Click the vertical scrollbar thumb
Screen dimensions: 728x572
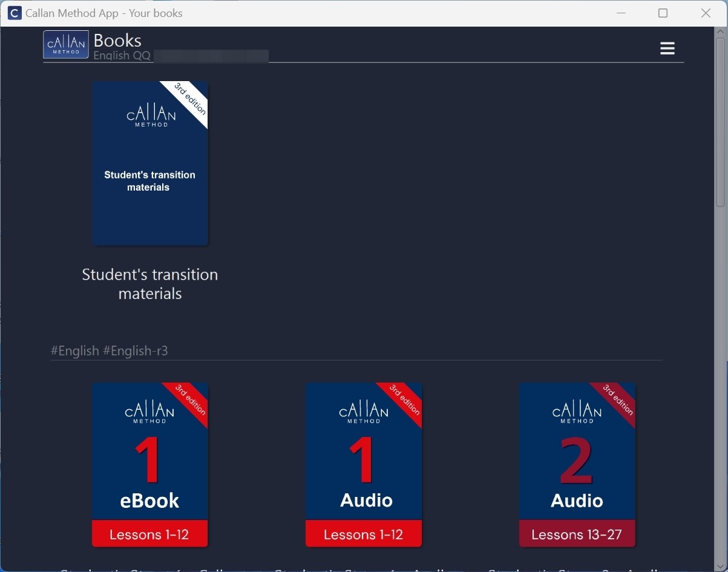coord(721,121)
